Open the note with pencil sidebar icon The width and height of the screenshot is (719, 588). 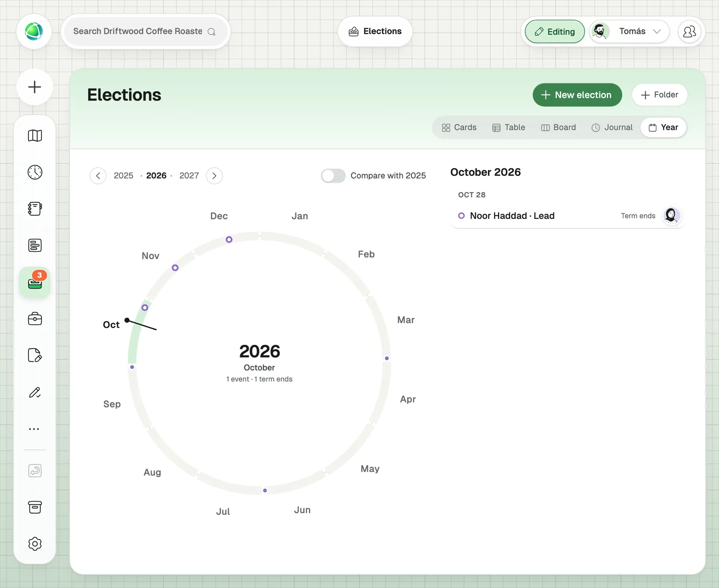click(35, 355)
